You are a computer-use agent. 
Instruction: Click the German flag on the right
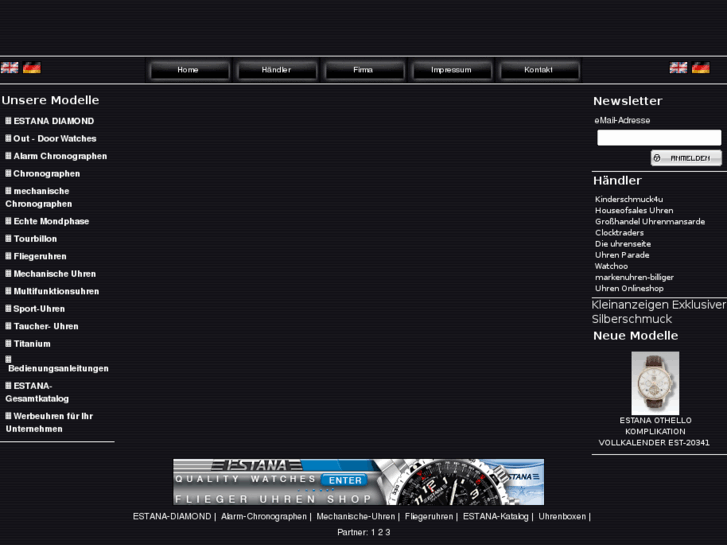701,68
